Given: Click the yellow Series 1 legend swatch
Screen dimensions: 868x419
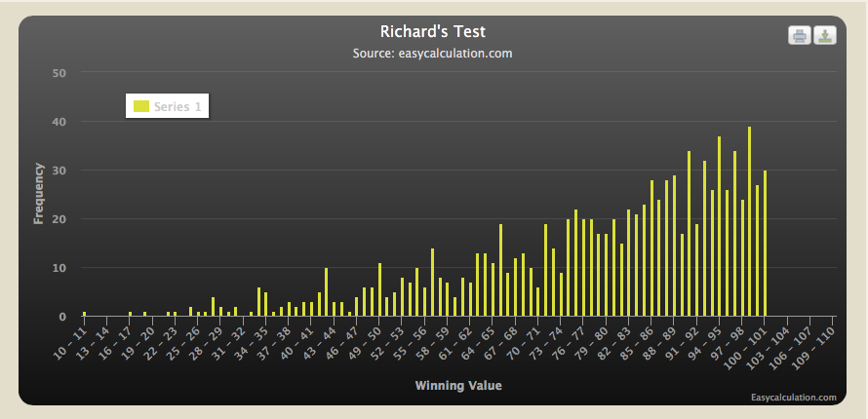Looking at the screenshot, I should [141, 106].
